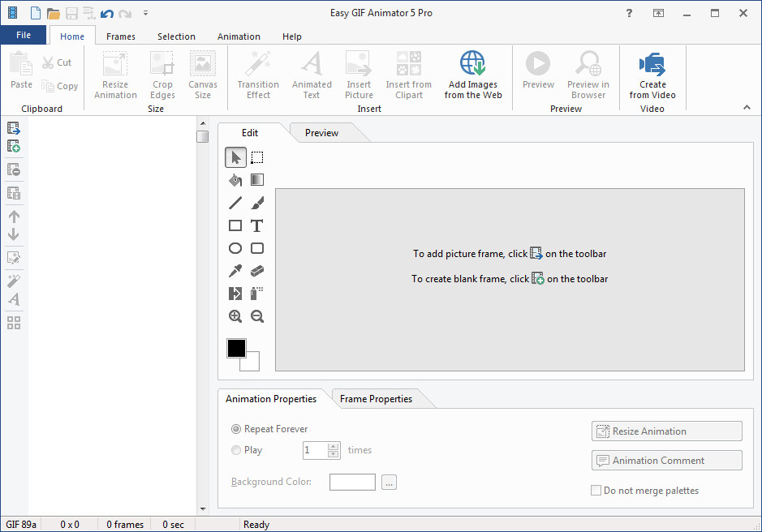
Task: Click the Undo arrow in title bar
Action: click(x=107, y=13)
